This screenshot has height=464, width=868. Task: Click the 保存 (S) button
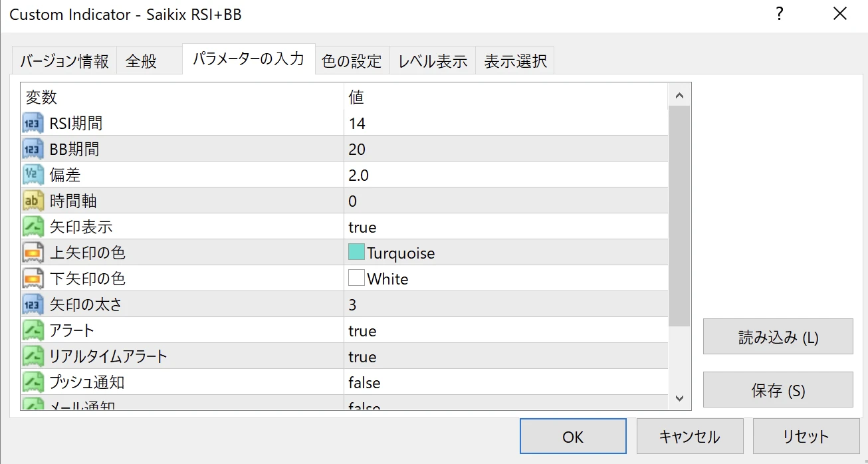[x=778, y=390]
